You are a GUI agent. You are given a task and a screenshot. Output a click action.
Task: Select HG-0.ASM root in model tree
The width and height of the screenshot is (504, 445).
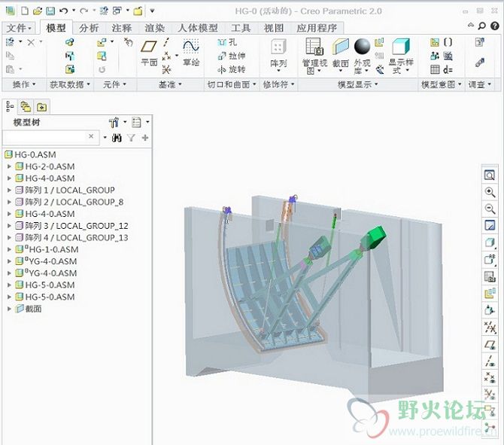tap(31, 154)
